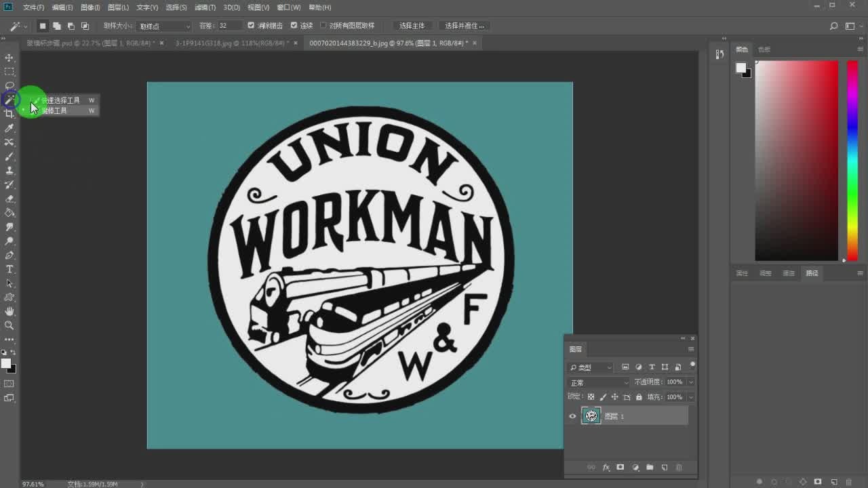This screenshot has height=488, width=868.
Task: Open the workspace switcher icon
Action: click(851, 26)
